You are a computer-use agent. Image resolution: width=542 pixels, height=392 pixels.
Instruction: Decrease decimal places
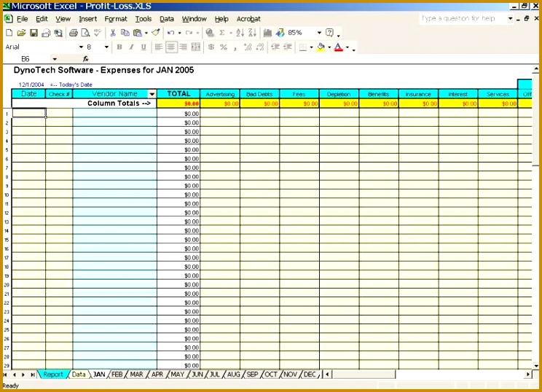point(260,47)
